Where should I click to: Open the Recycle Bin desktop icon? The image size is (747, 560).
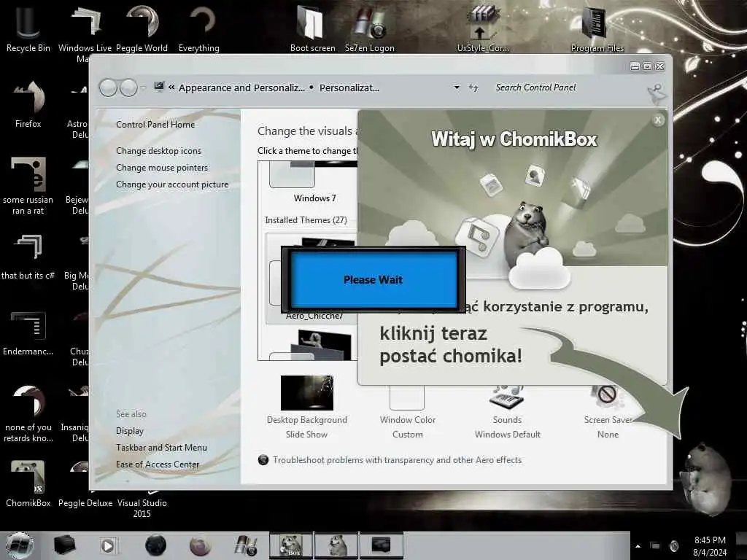pos(28,28)
